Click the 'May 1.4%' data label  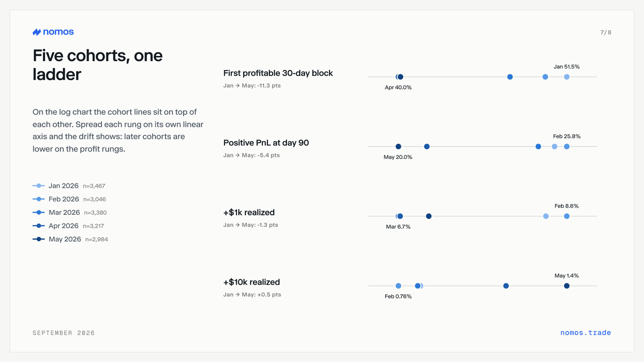click(x=567, y=276)
